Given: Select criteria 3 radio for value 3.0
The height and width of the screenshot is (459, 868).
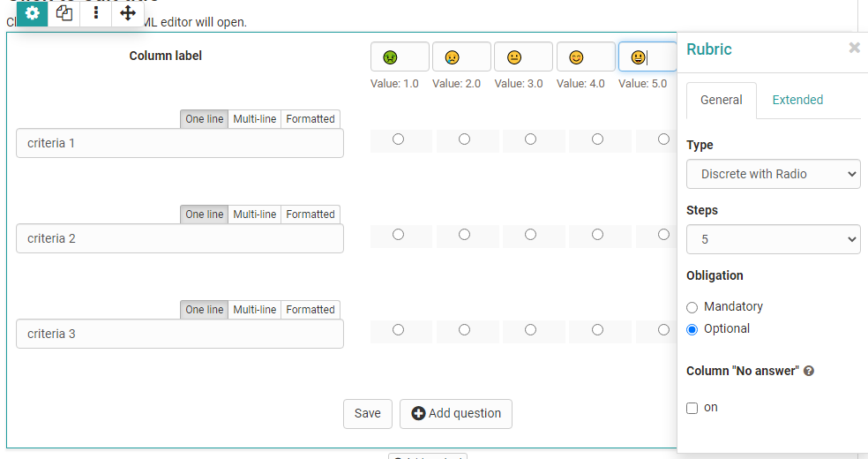Looking at the screenshot, I should coord(530,329).
